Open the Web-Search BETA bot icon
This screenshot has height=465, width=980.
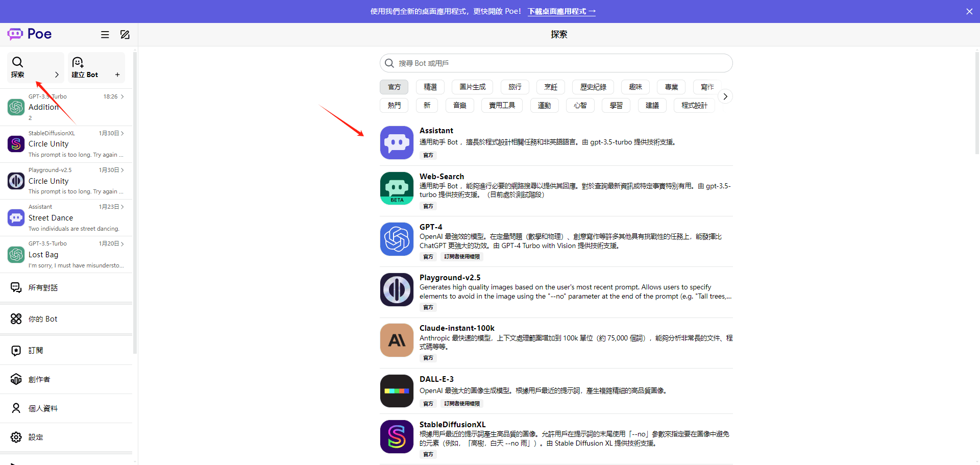click(x=397, y=188)
